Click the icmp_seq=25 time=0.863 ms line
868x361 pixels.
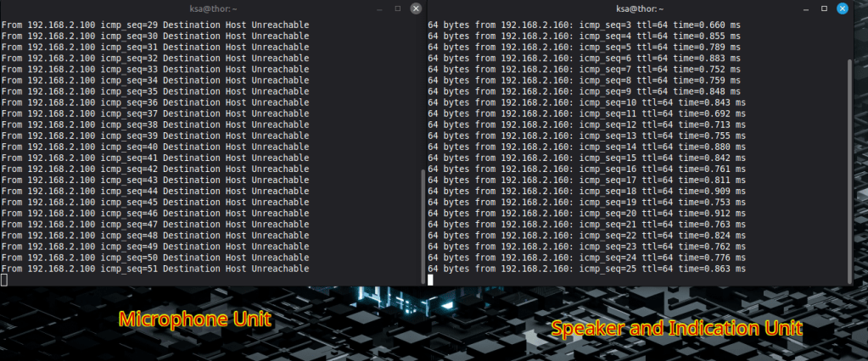click(x=585, y=269)
